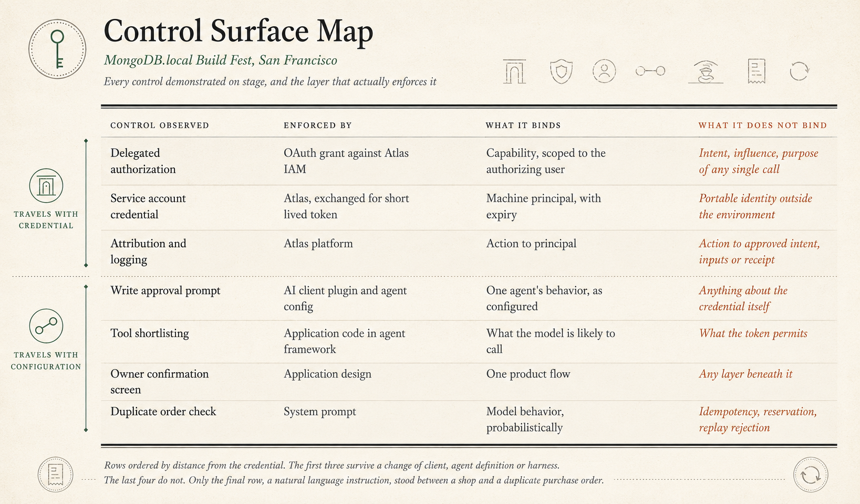The height and width of the screenshot is (504, 860).
Task: Click the Delegated authorization row label
Action: (143, 161)
